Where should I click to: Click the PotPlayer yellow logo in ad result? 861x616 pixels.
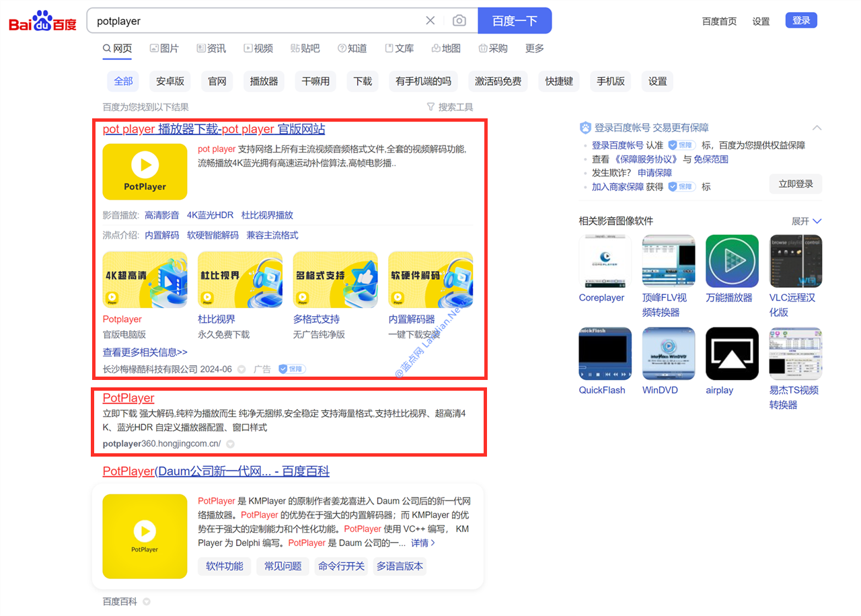pos(145,171)
